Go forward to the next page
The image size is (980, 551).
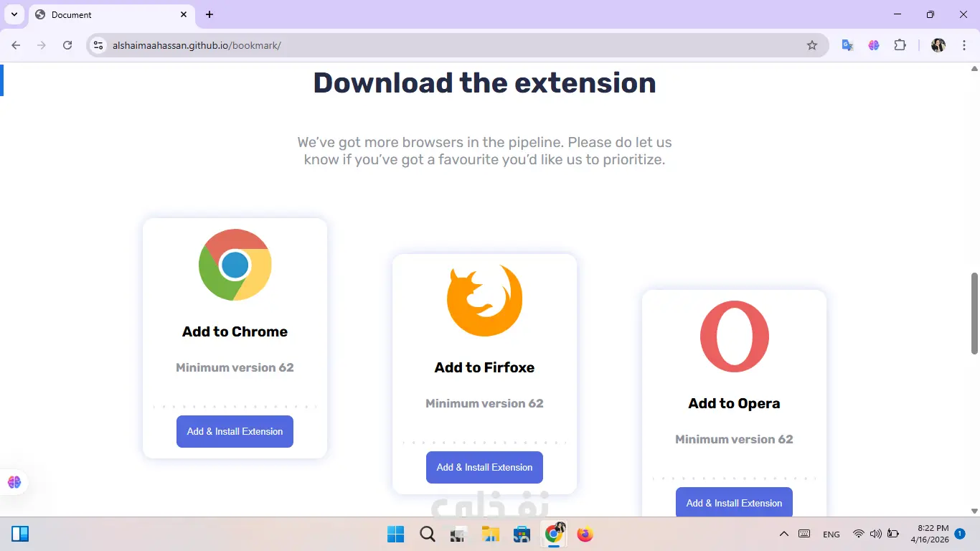(x=42, y=45)
